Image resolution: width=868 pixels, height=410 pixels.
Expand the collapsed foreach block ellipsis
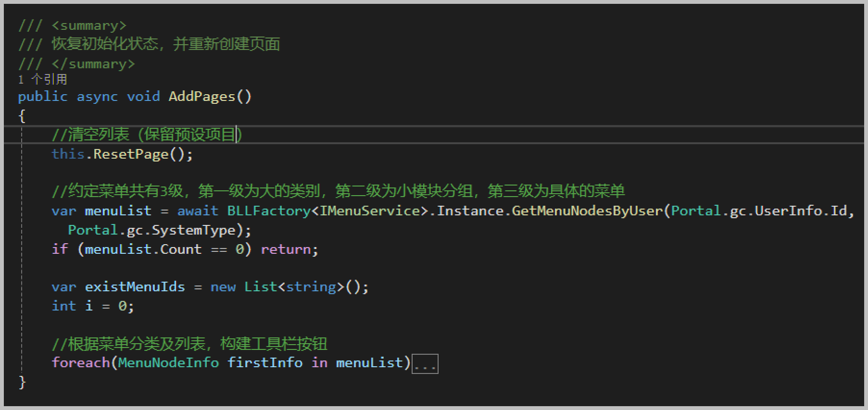point(425,364)
